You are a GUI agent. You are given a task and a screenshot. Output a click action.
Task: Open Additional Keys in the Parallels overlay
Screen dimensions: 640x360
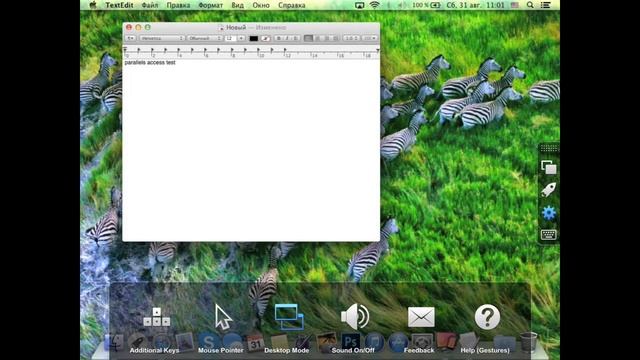pos(156,317)
